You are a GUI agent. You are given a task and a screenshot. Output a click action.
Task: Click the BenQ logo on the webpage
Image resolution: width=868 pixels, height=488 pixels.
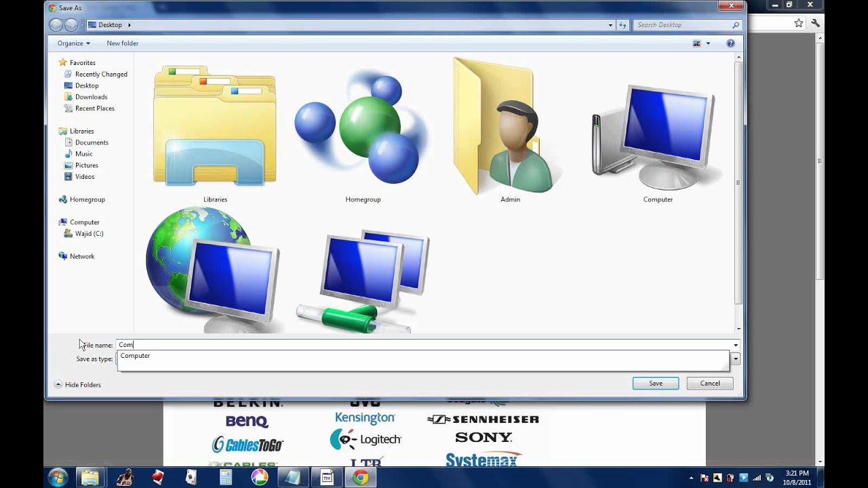(247, 421)
